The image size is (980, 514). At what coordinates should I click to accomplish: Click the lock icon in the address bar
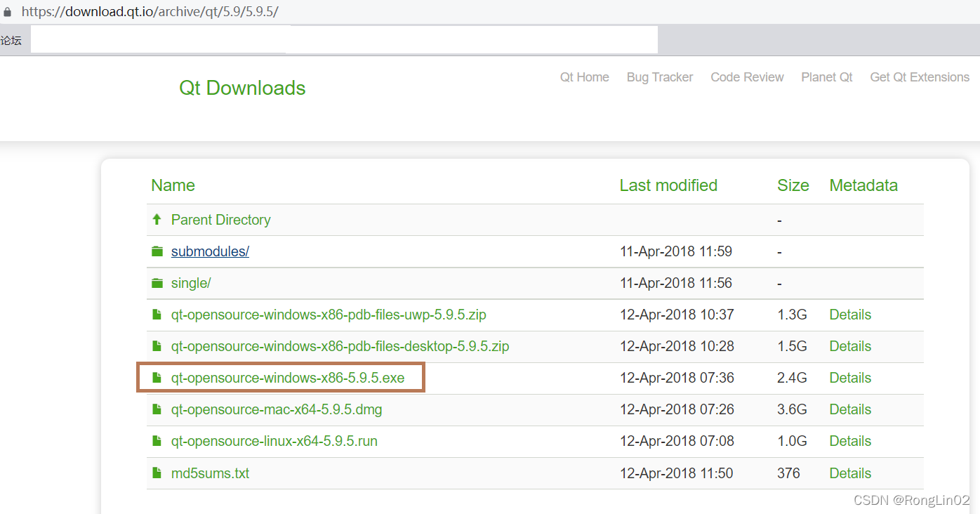click(8, 12)
